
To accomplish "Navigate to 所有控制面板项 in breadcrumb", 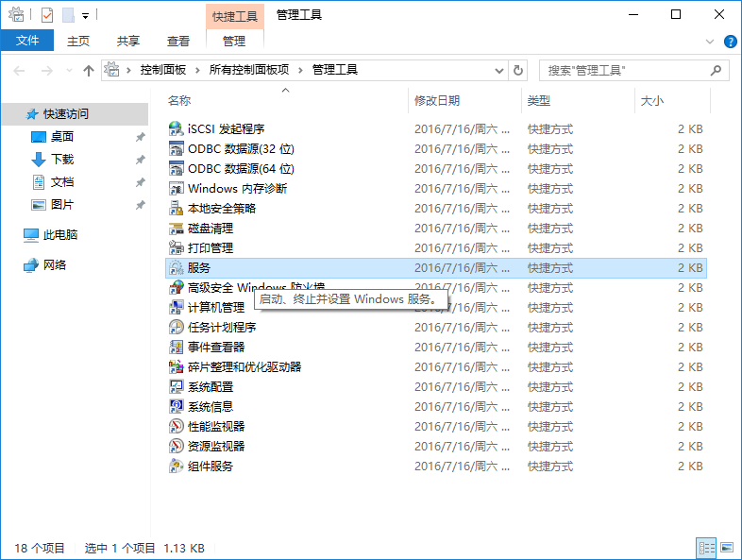I will 250,70.
